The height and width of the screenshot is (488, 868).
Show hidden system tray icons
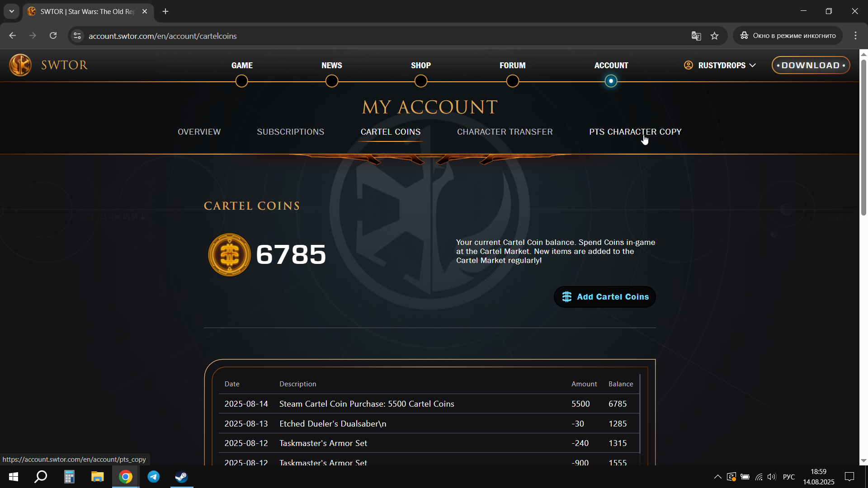pyautogui.click(x=717, y=477)
